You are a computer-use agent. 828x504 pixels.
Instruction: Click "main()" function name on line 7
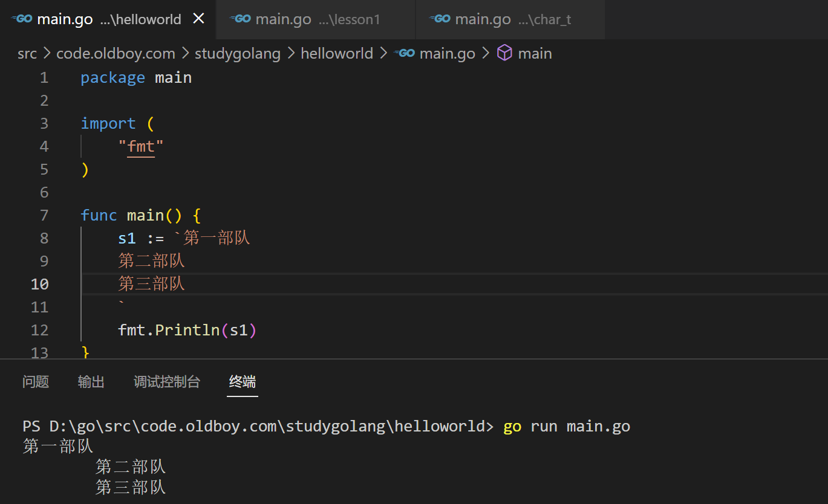coord(154,215)
